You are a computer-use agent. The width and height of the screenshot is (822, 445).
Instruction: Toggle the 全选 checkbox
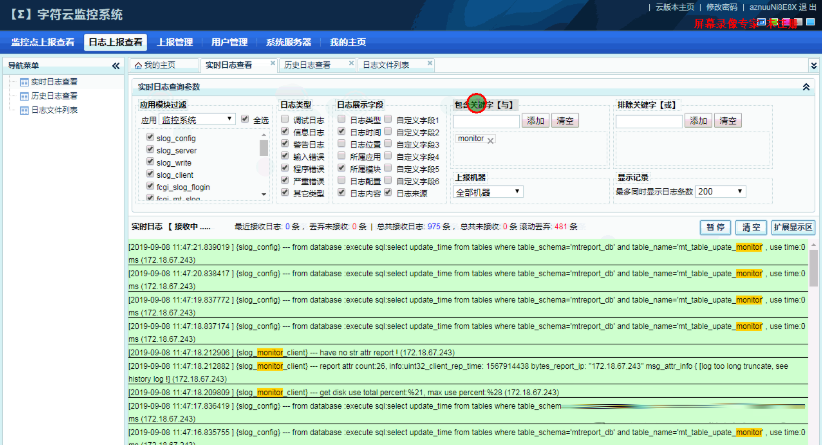point(246,120)
